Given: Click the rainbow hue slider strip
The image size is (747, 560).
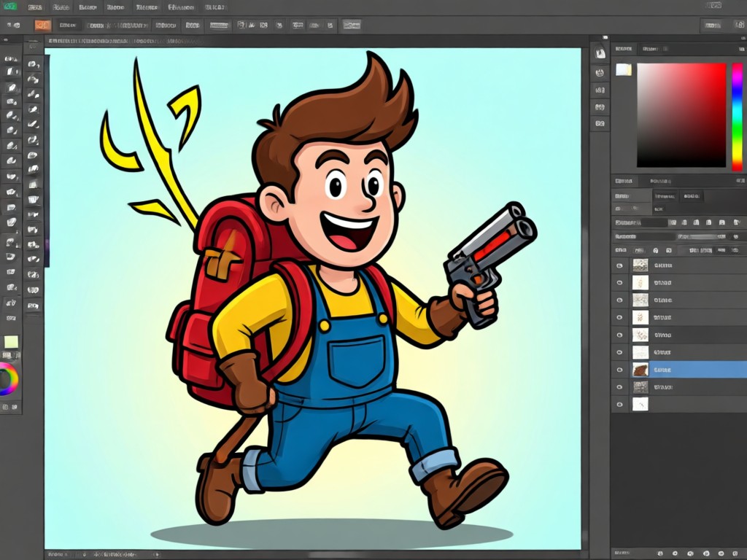Looking at the screenshot, I should [737, 117].
